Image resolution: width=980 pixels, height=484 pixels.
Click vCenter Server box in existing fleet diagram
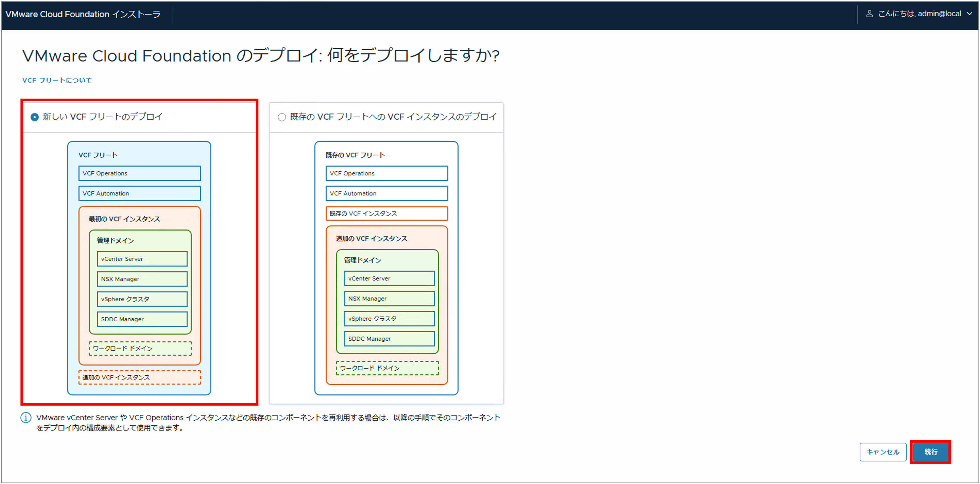tap(390, 279)
